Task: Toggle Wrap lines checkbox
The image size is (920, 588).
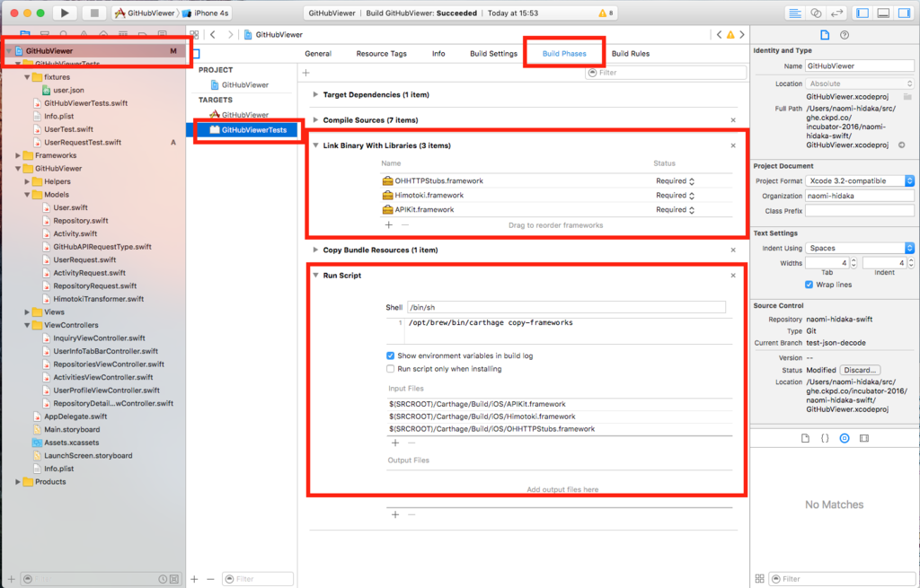Action: [809, 285]
